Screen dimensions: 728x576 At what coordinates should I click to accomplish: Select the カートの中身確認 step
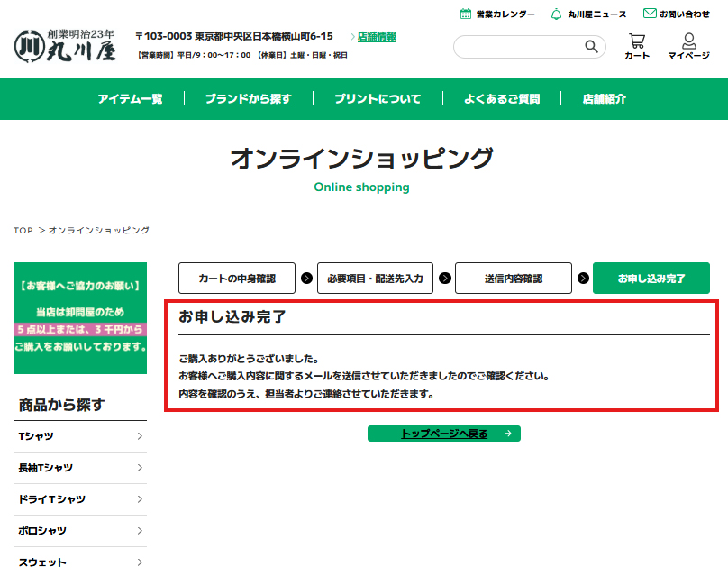pos(237,279)
